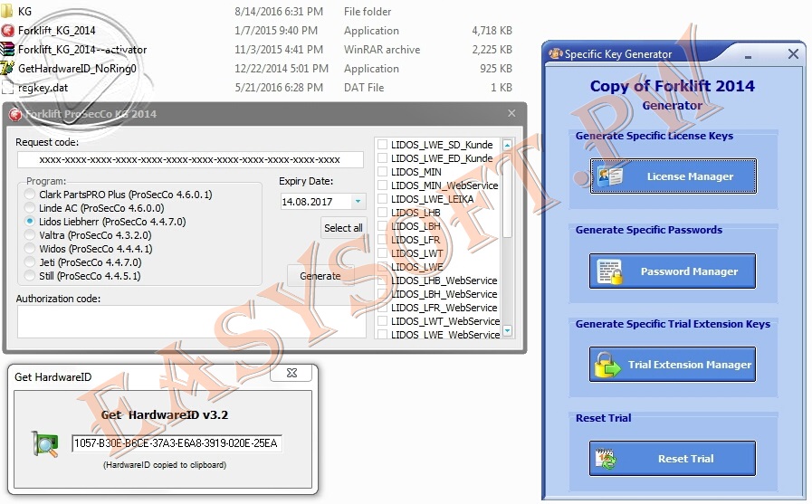The image size is (812, 504).
Task: Click the HardwareID value field
Action: pyautogui.click(x=177, y=443)
